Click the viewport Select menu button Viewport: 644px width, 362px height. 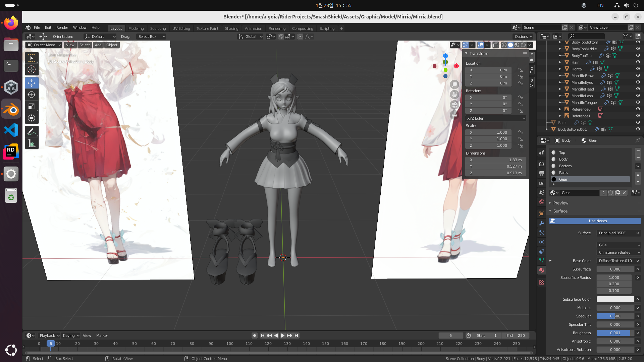pyautogui.click(x=85, y=45)
